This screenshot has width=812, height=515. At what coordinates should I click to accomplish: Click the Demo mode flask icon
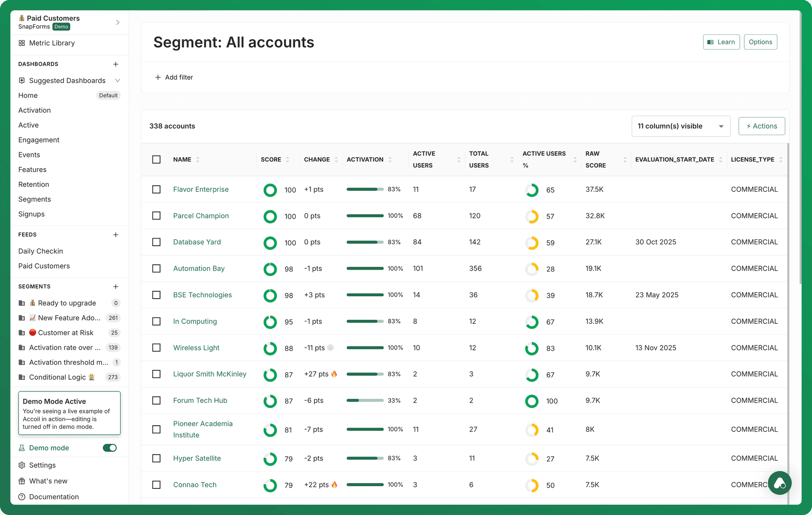coord(22,448)
